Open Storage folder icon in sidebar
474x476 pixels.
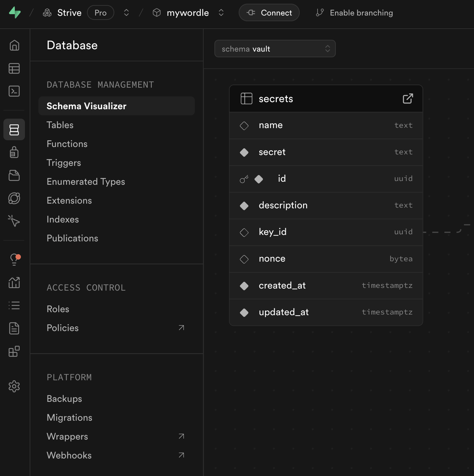(14, 175)
